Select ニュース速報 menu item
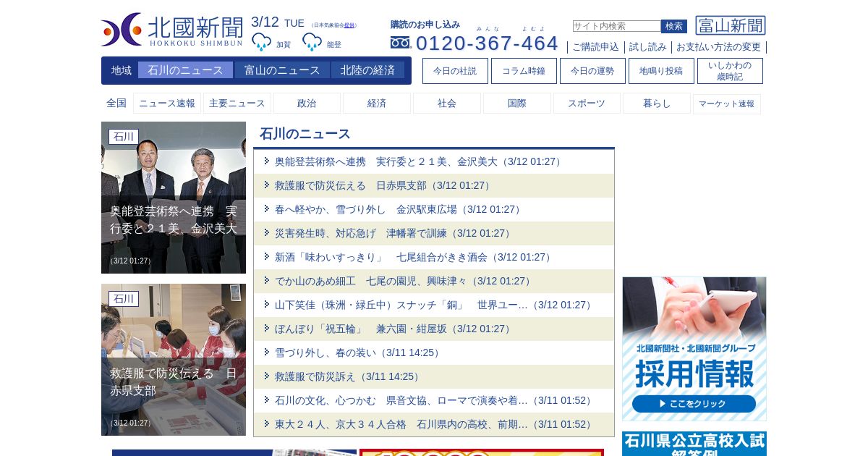 (x=167, y=104)
